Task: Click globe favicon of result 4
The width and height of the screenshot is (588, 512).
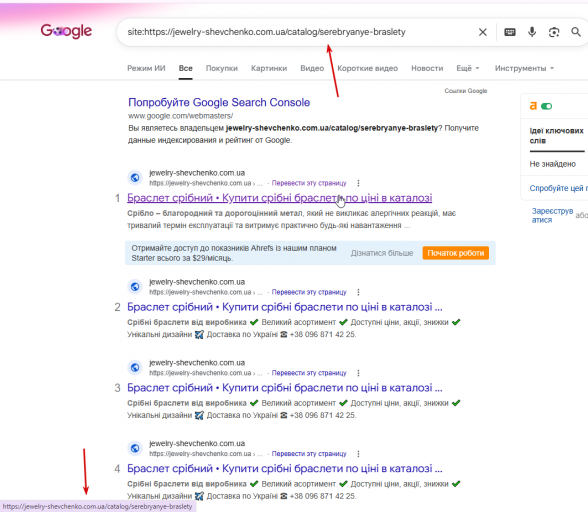Action: [x=135, y=448]
